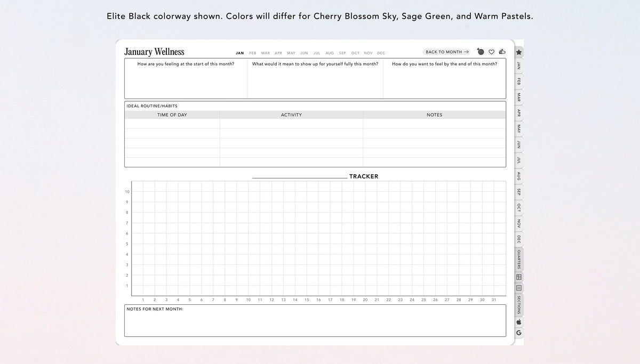Open the JUL side tab

[519, 160]
